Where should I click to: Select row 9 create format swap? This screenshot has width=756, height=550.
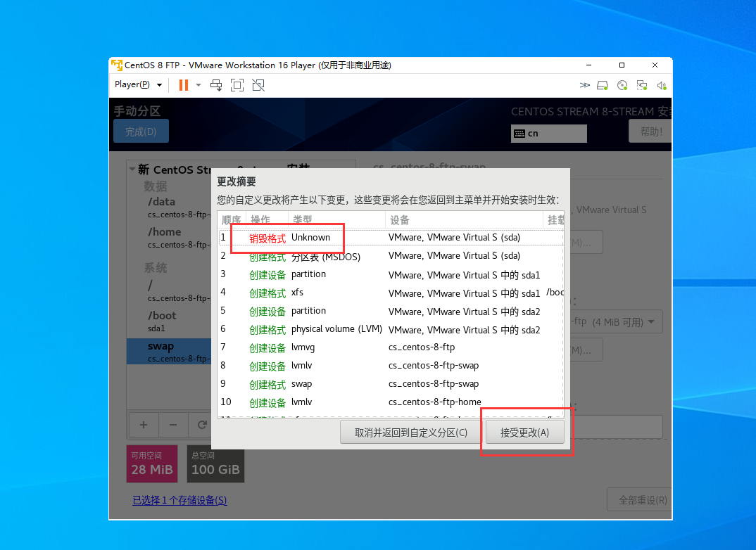tap(391, 384)
